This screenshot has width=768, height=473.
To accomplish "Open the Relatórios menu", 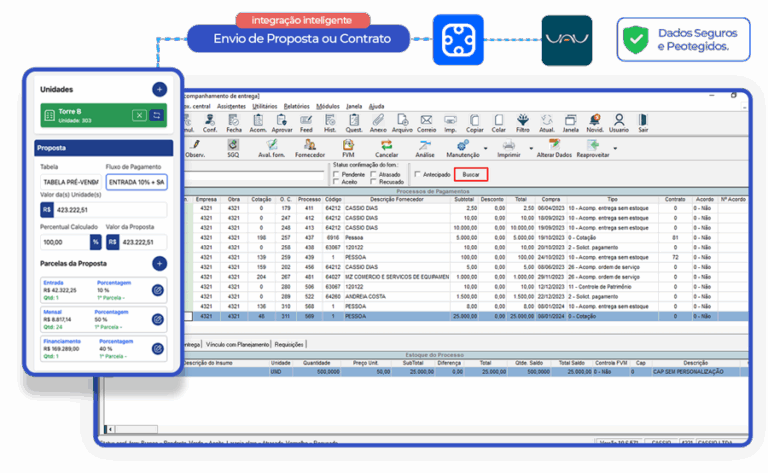I will [296, 105].
